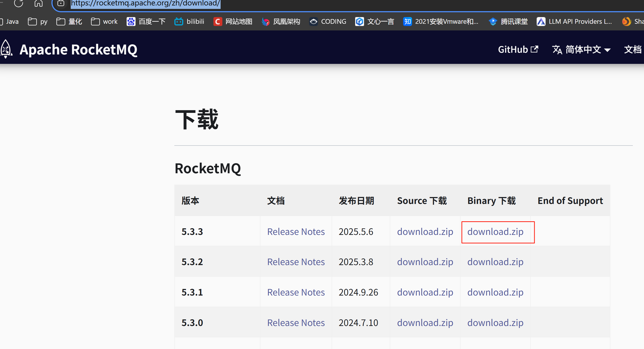The image size is (644, 349).
Task: Go to Apache RocketMQ home title
Action: 78,50
